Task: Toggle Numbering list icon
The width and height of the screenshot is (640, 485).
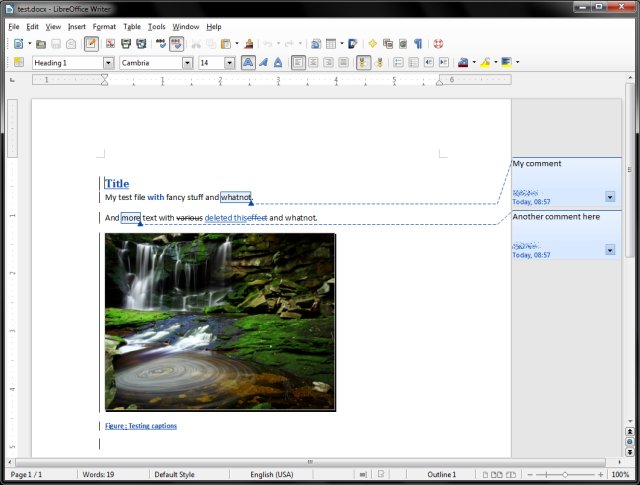Action: (x=398, y=62)
